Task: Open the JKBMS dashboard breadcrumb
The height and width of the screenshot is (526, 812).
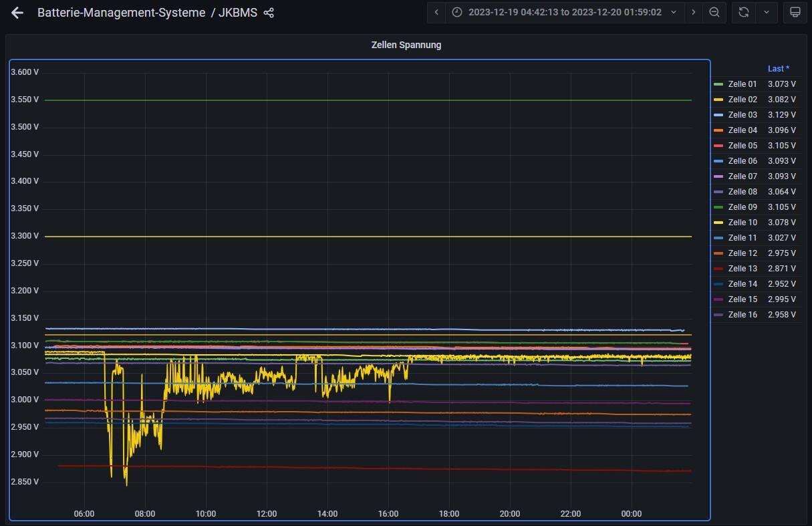Action: pos(238,13)
